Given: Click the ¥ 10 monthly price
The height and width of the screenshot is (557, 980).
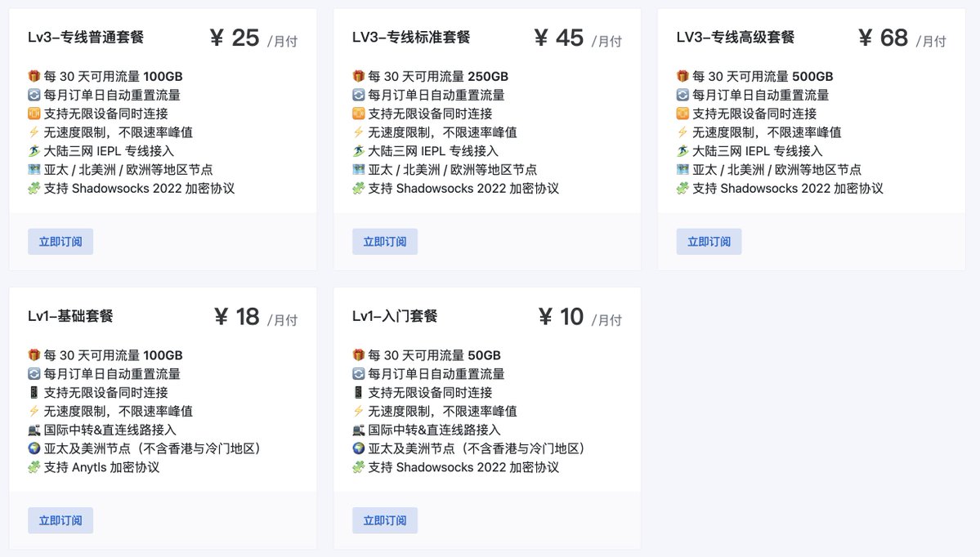Looking at the screenshot, I should click(579, 317).
